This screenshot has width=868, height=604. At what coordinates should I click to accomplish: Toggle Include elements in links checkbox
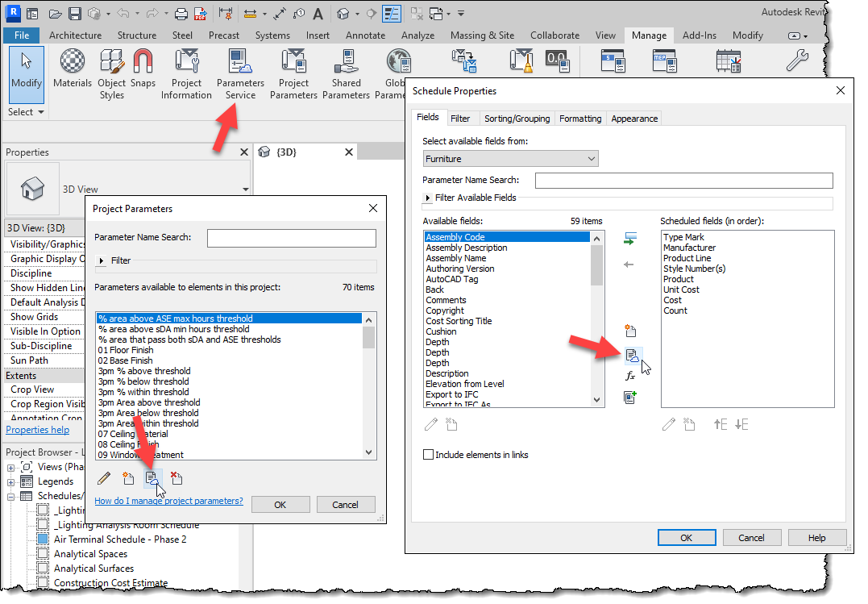coord(428,454)
